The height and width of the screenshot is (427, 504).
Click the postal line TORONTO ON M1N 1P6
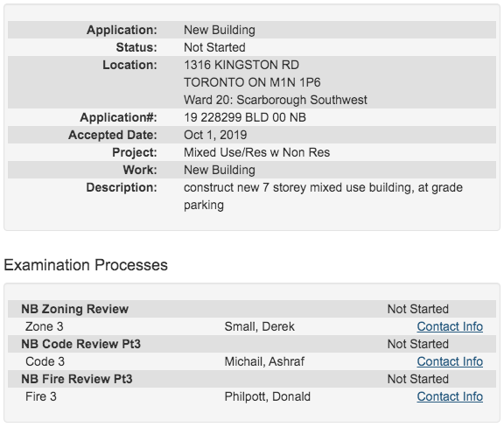[252, 82]
